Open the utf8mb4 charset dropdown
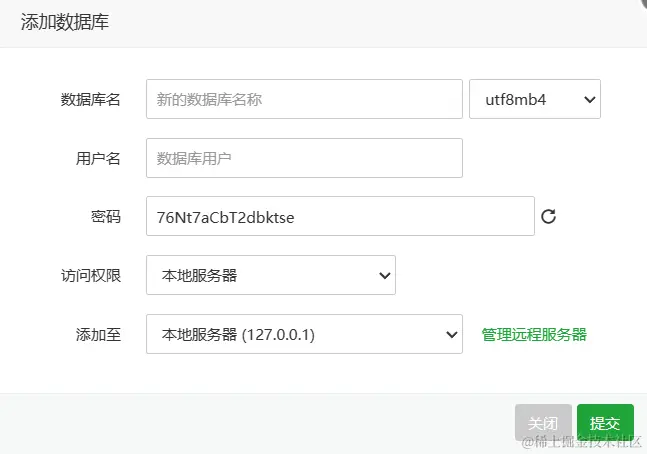The image size is (647, 454). click(x=534, y=99)
